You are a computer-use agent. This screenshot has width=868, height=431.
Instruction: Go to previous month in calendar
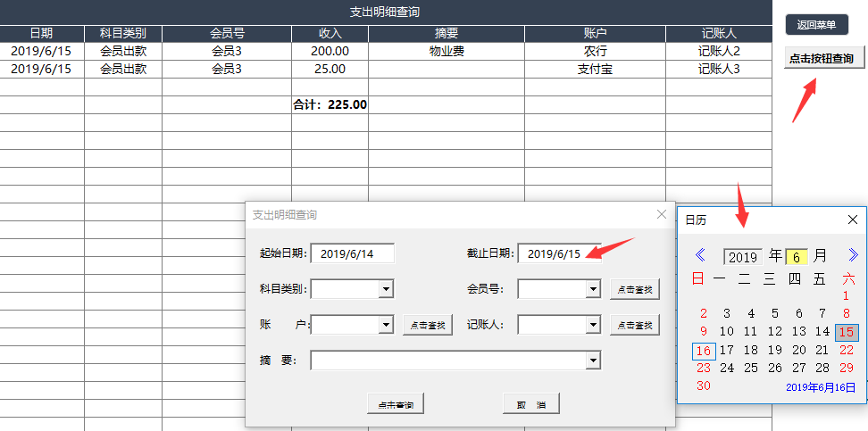point(700,255)
